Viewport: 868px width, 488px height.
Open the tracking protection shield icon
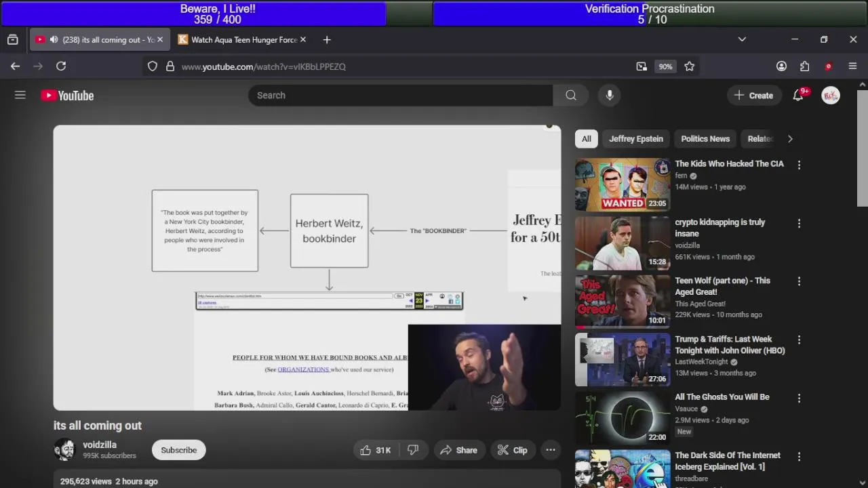pyautogui.click(x=153, y=66)
